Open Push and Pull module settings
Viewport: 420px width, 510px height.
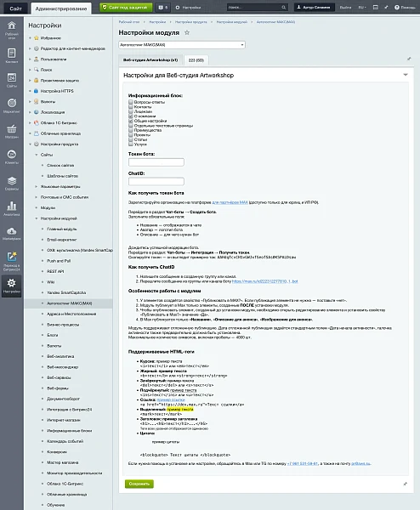[x=59, y=261]
